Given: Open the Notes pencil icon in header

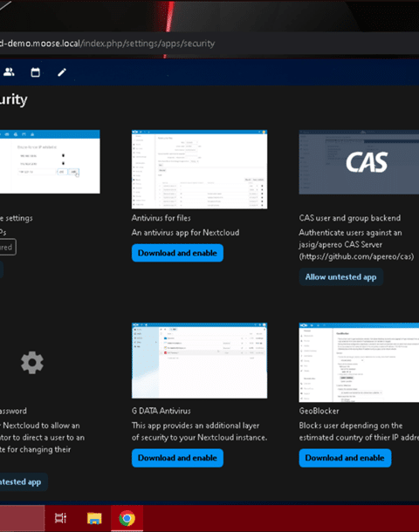Looking at the screenshot, I should click(x=62, y=72).
